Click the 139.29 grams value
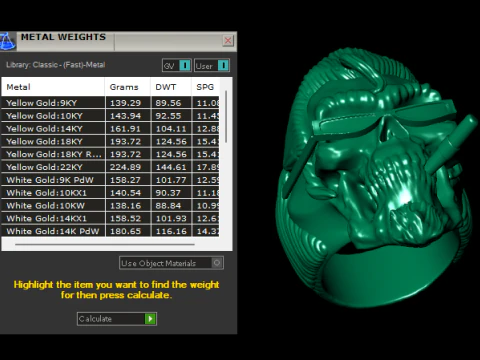 [126, 103]
